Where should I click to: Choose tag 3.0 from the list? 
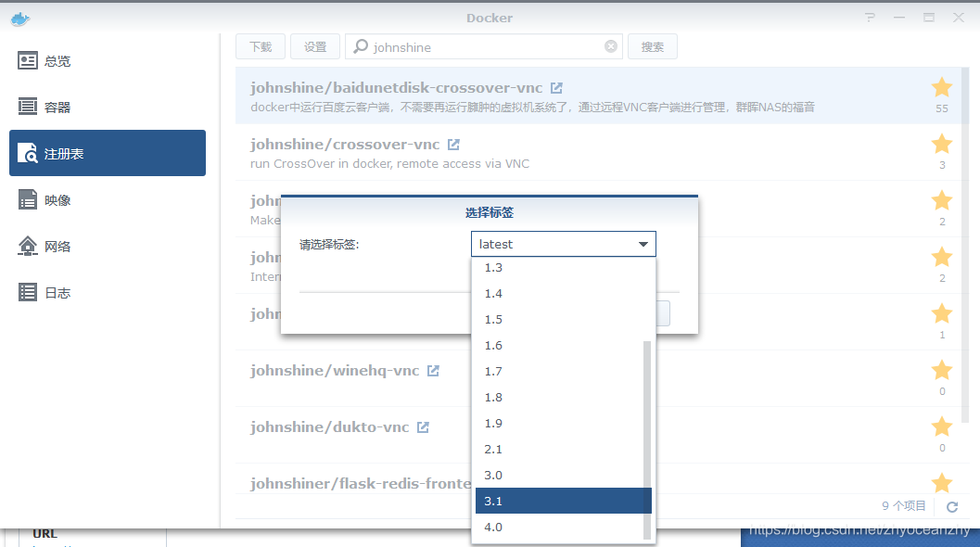tap(559, 475)
